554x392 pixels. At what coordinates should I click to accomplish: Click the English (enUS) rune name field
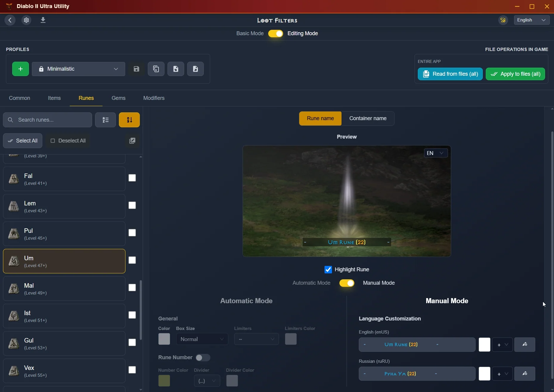[417, 345]
